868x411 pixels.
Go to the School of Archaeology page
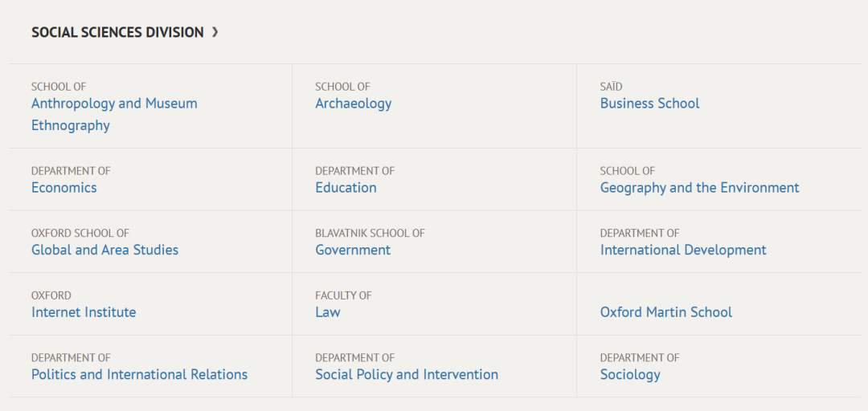pos(353,104)
